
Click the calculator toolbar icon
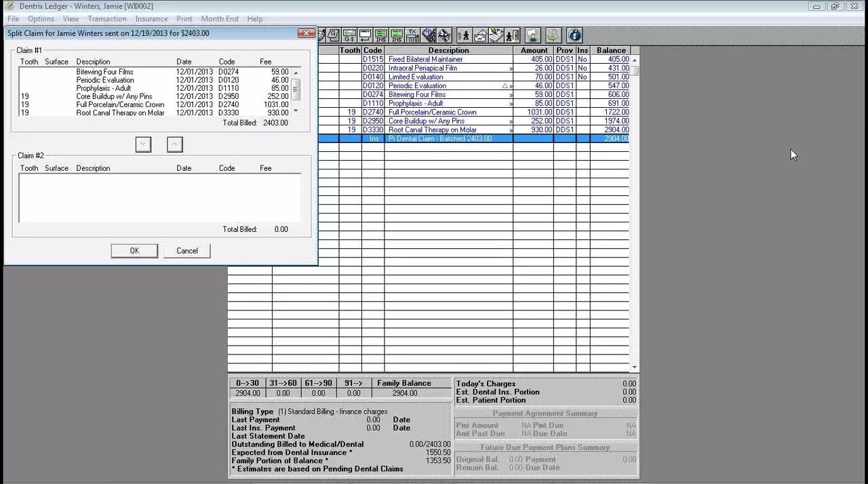(x=429, y=35)
